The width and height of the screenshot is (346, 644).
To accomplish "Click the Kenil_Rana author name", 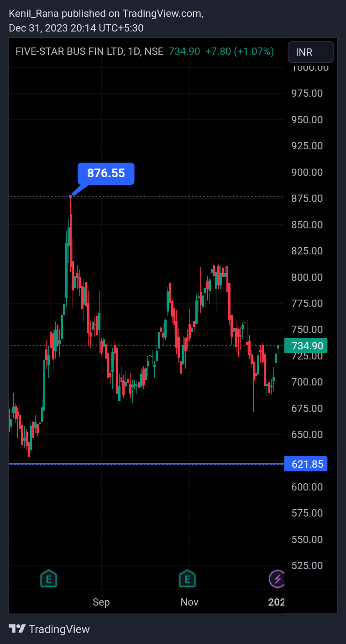I will tap(33, 14).
